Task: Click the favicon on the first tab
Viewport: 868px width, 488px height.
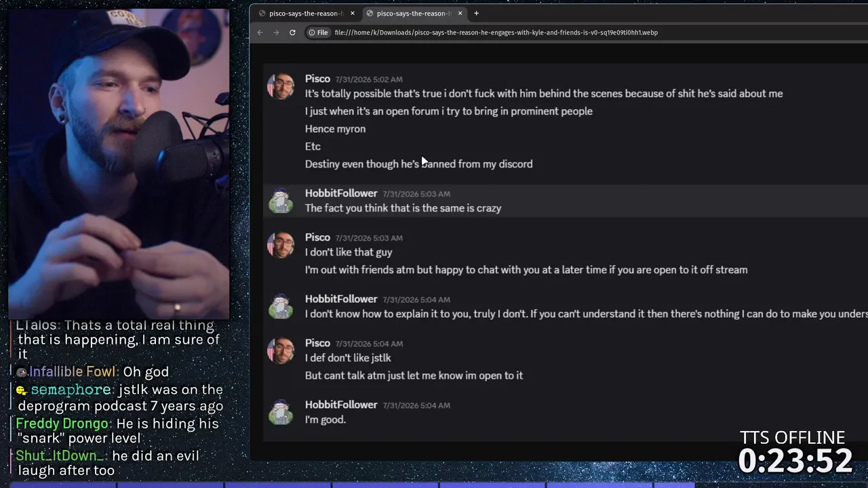Action: coord(262,13)
